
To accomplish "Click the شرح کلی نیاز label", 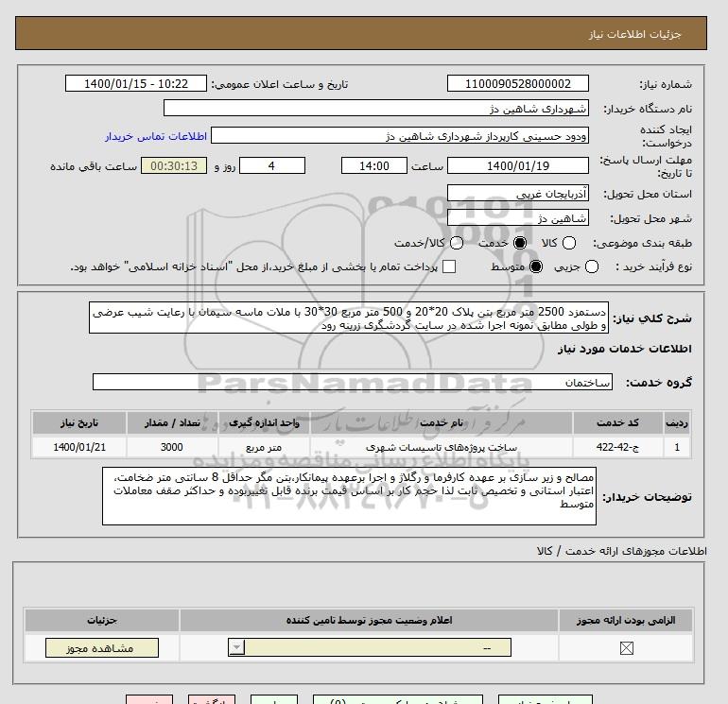I will tap(652, 318).
